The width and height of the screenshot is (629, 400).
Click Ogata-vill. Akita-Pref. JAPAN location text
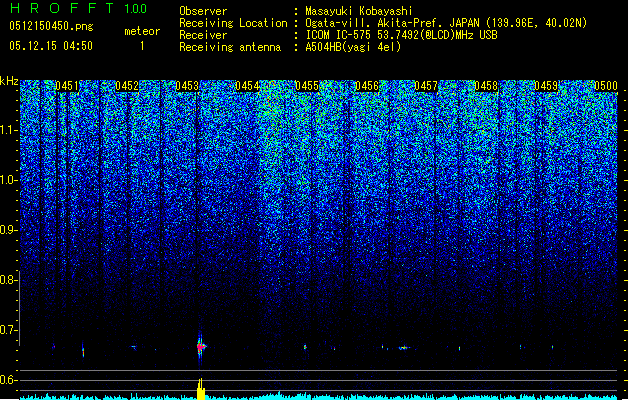click(446, 23)
